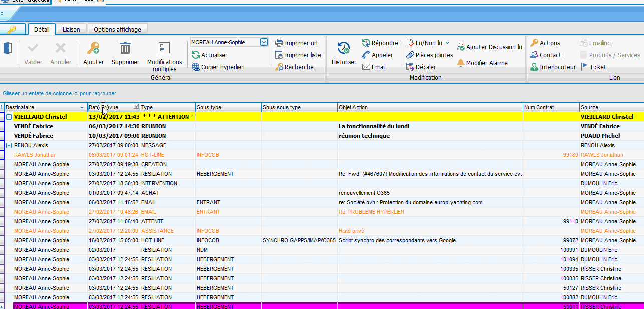Open the Lu/Non lu dropdown arrow
The width and height of the screenshot is (644, 309).
point(447,43)
